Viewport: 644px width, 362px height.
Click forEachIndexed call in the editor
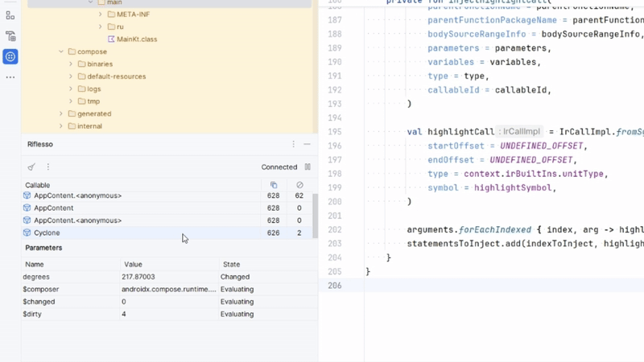[494, 230]
